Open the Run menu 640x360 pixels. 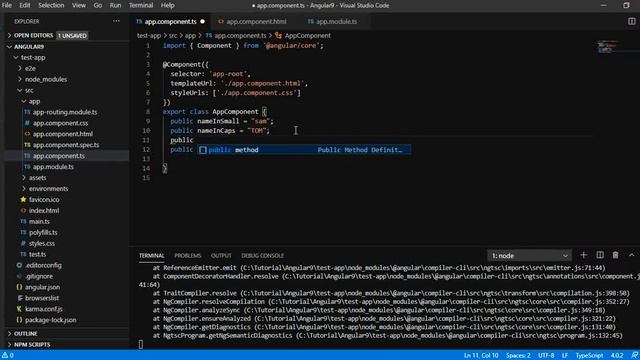(116, 5)
